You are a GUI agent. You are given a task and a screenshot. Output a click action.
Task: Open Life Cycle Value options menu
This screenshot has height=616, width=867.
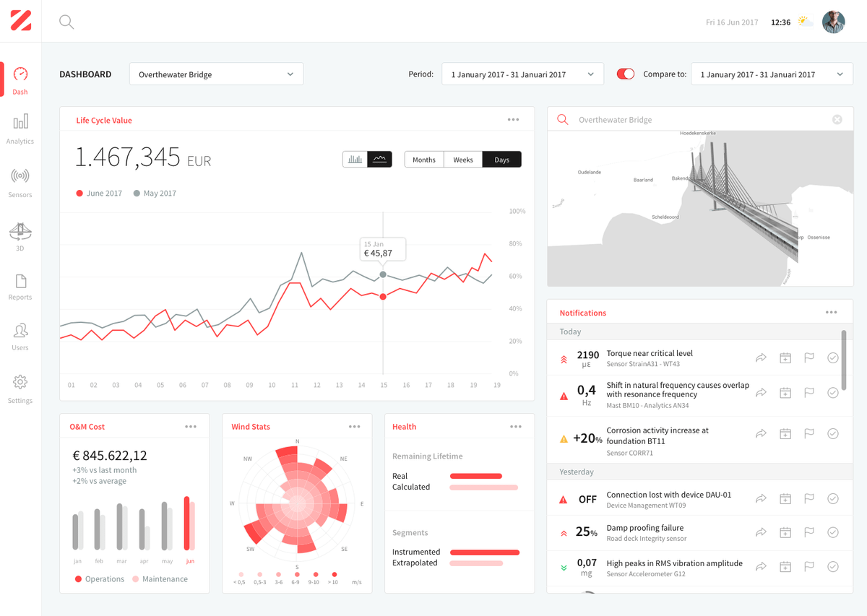(x=513, y=120)
